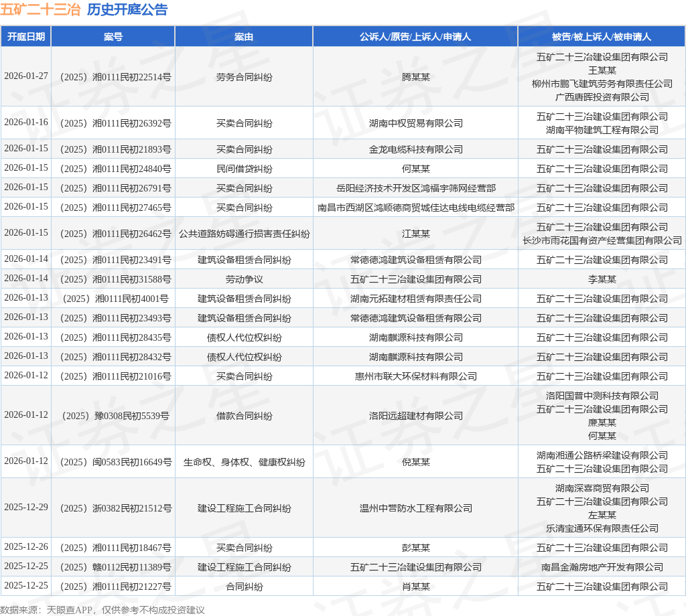Click plaintiff 何某某 in 民间借贷纠纷 row
This screenshot has width=686, height=616.
point(415,169)
